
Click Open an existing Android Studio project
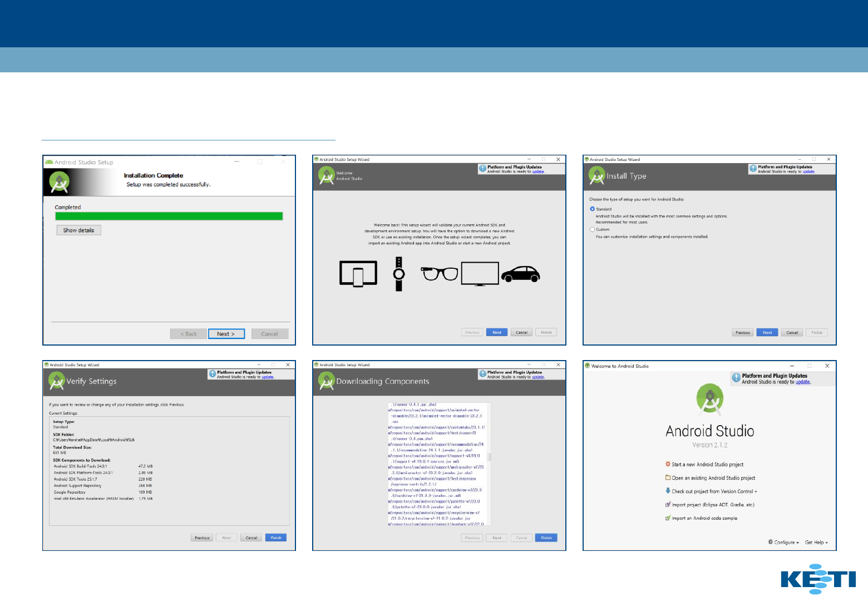click(x=711, y=478)
